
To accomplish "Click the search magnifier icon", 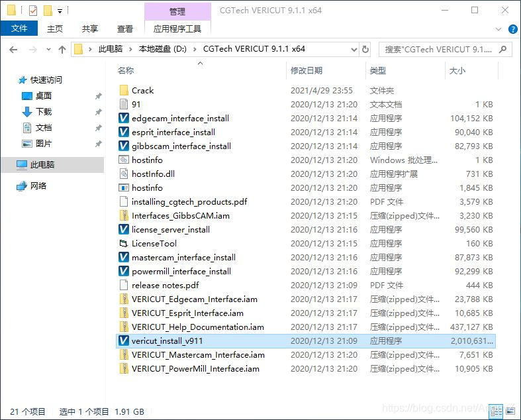I will point(502,50).
